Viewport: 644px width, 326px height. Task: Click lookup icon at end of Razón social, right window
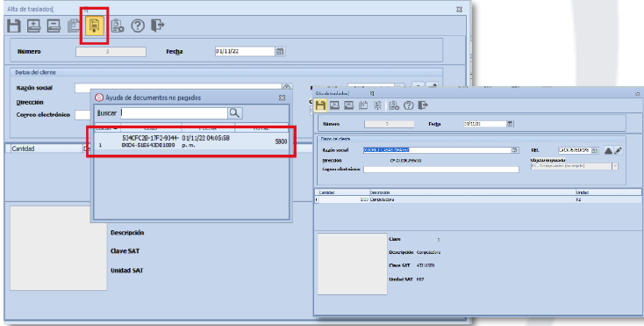(x=515, y=150)
